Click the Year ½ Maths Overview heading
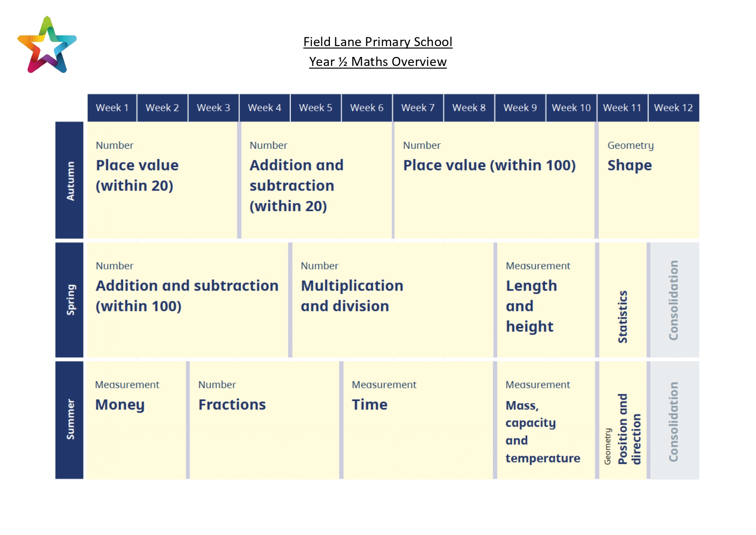This screenshot has height=535, width=756. (x=378, y=62)
